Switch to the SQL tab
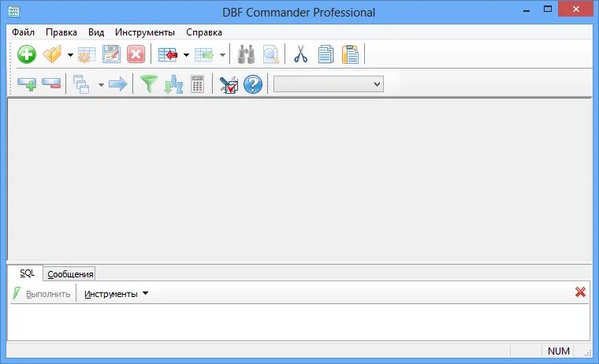599x364 pixels. [27, 273]
